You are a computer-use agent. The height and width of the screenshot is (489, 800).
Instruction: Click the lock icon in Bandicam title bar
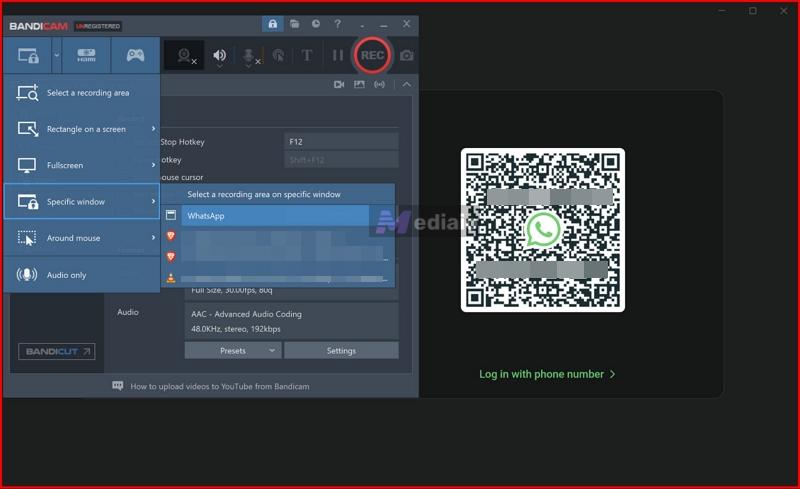coord(272,24)
